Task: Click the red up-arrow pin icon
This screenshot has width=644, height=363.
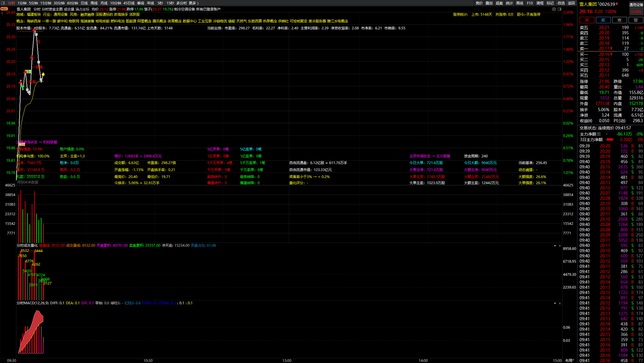Action: click(554, 9)
